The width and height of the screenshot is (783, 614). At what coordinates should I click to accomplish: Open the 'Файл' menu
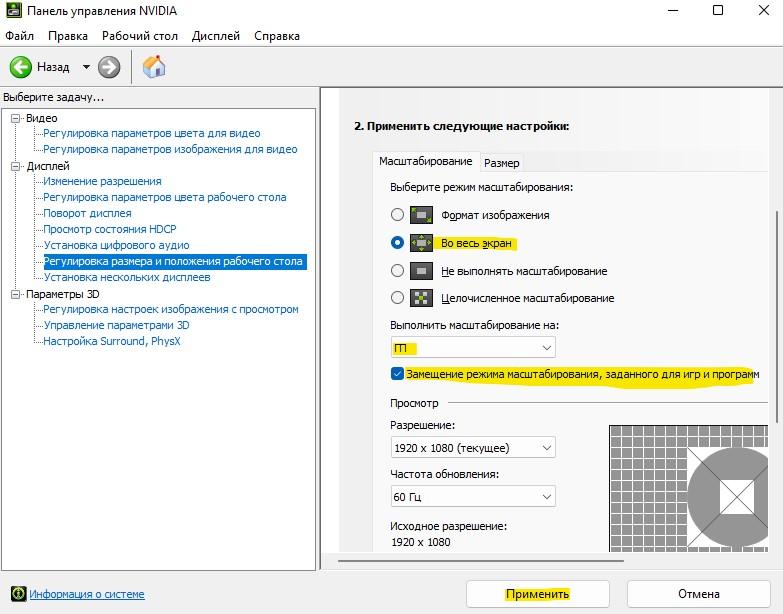(19, 36)
